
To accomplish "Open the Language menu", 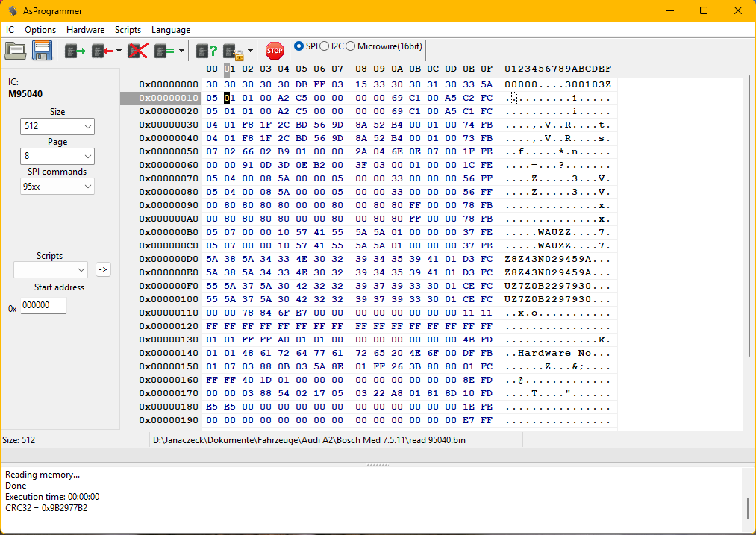I will 171,30.
